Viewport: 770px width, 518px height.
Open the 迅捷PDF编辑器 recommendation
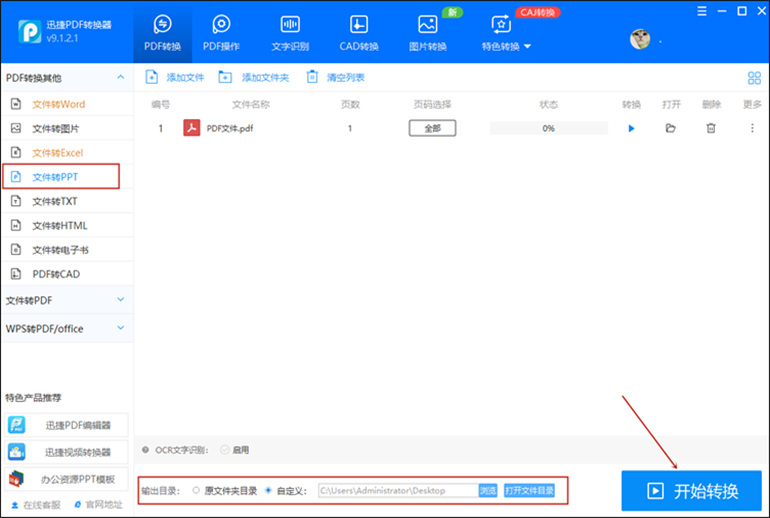click(67, 425)
